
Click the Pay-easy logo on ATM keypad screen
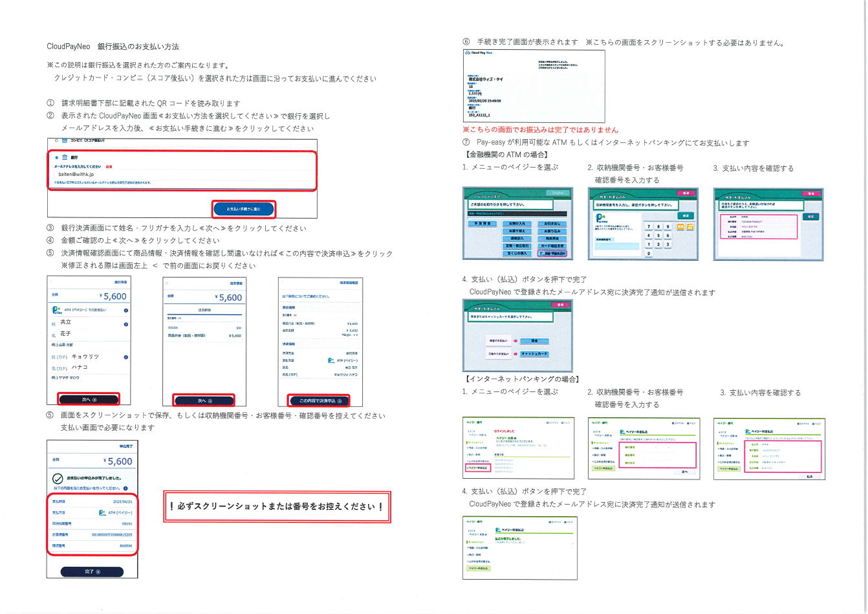coord(600,218)
